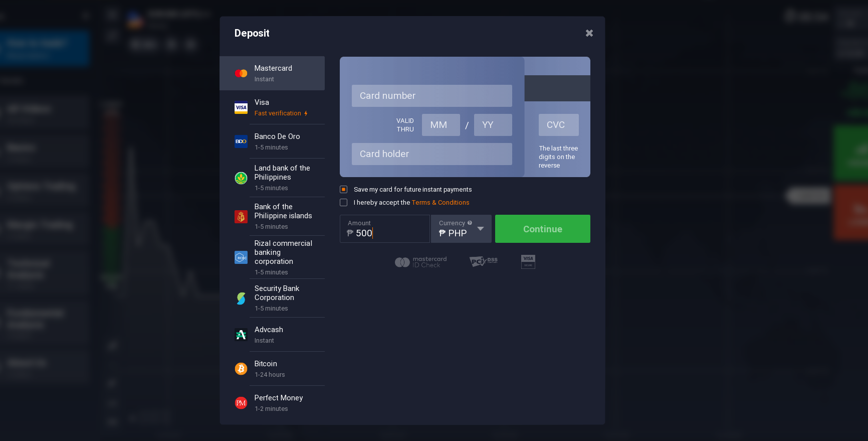
Task: Select Advcash Instant payment option
Action: (272, 335)
